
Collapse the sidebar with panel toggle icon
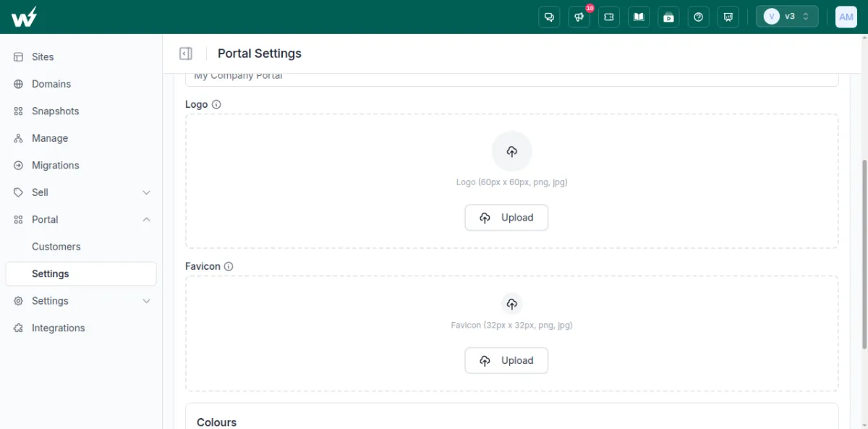186,54
